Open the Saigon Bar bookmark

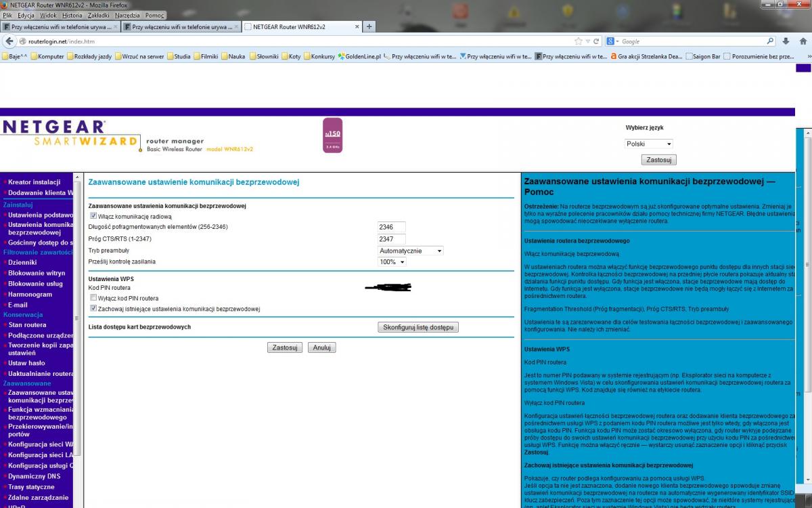pyautogui.click(x=703, y=56)
